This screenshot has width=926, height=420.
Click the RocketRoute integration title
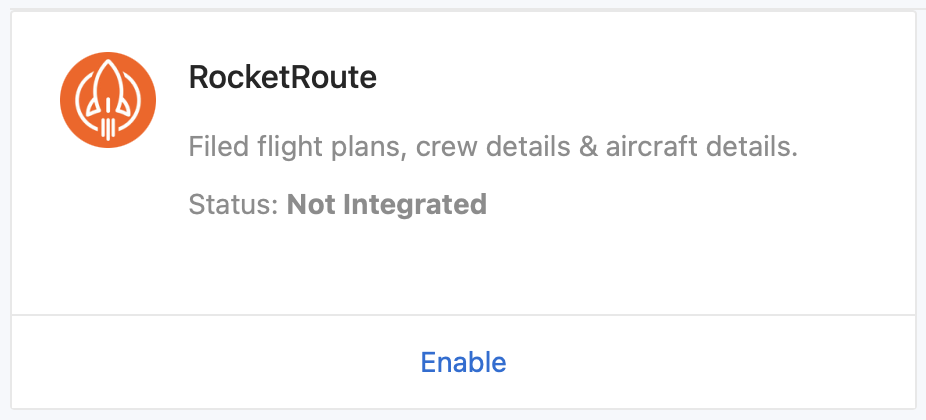click(x=282, y=78)
